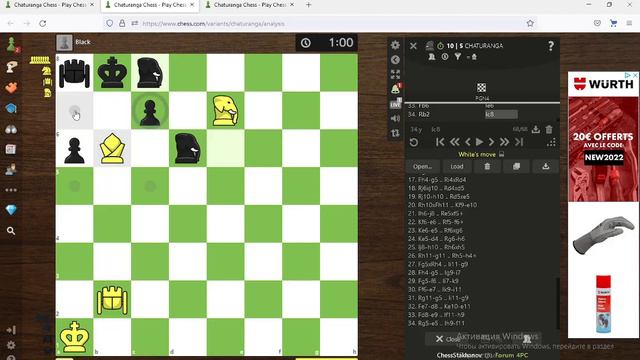Click the dotted grid icon near playback
Screen dimensions: 640x360
click(x=551, y=142)
